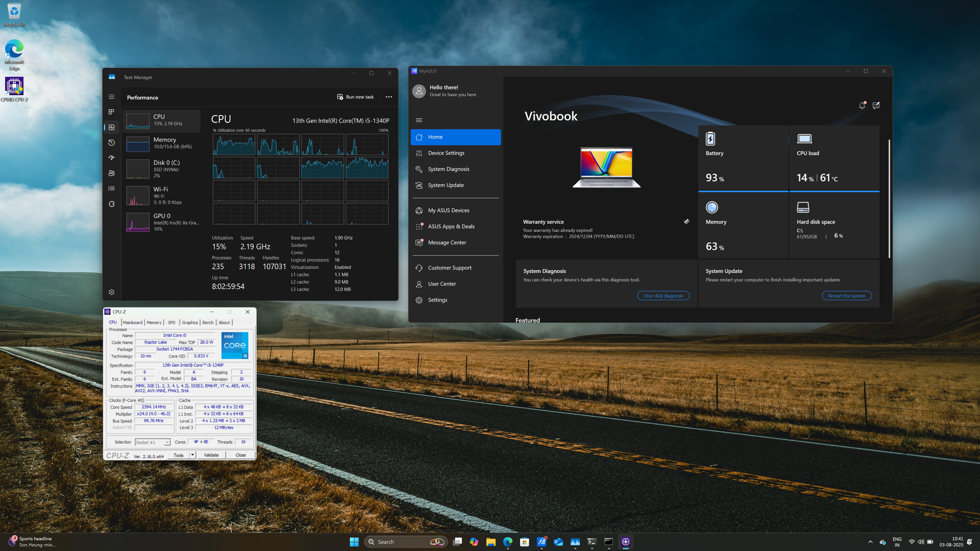
Task: Click Run new task in Task Manager
Action: (x=355, y=97)
